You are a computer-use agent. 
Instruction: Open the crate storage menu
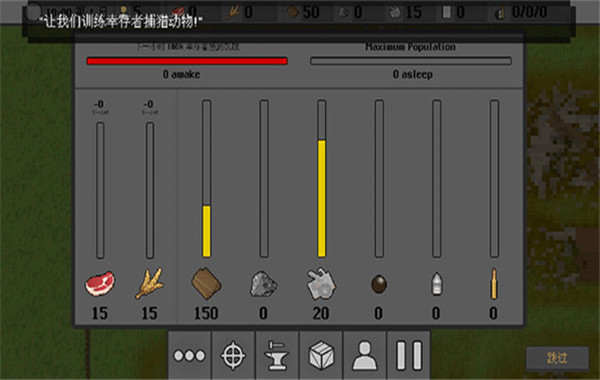[321, 356]
